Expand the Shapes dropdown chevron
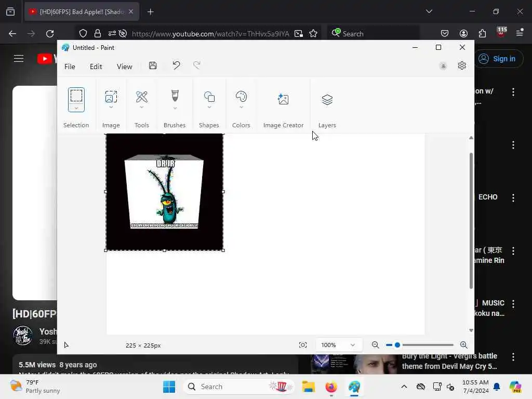532x399 pixels. coord(209,107)
